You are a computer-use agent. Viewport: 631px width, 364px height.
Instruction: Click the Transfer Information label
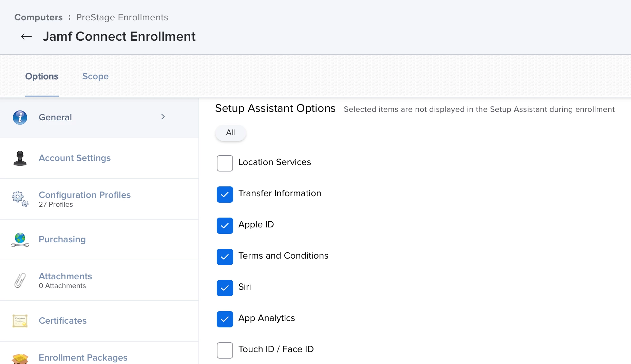pos(280,194)
